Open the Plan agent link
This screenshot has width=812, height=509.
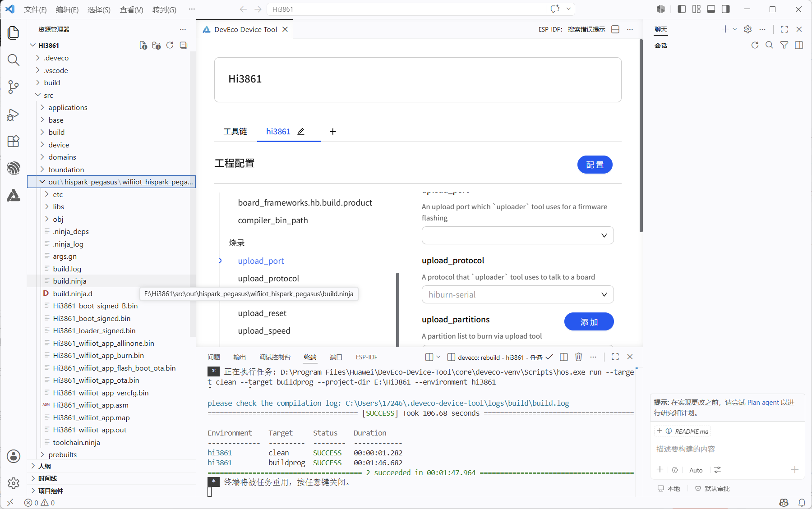(763, 402)
